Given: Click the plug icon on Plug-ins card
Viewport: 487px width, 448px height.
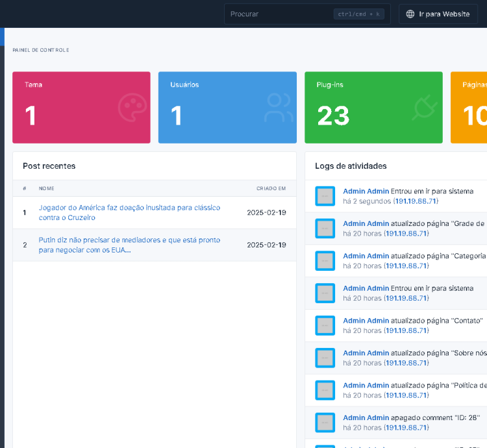Looking at the screenshot, I should click(425, 108).
